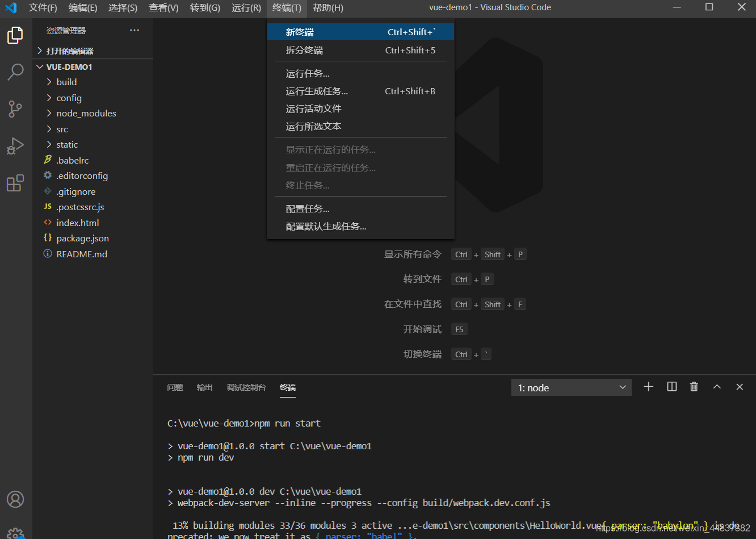The image size is (756, 539).
Task: Create new terminal with plus icon
Action: tap(649, 387)
